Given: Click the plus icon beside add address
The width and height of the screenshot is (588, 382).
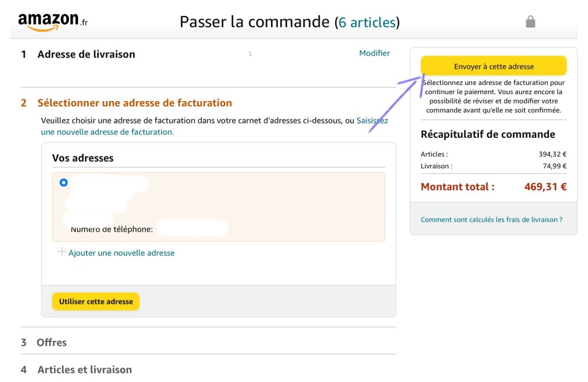Looking at the screenshot, I should click(61, 252).
